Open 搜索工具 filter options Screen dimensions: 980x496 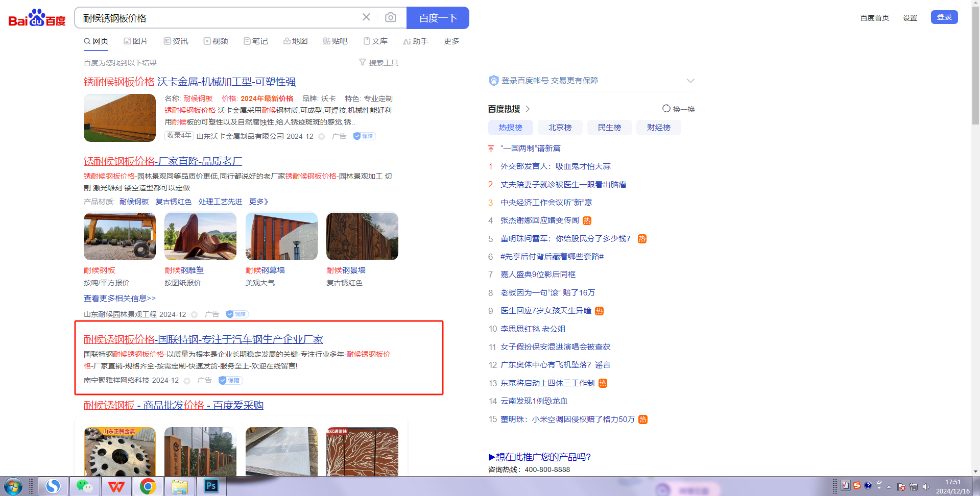point(378,63)
